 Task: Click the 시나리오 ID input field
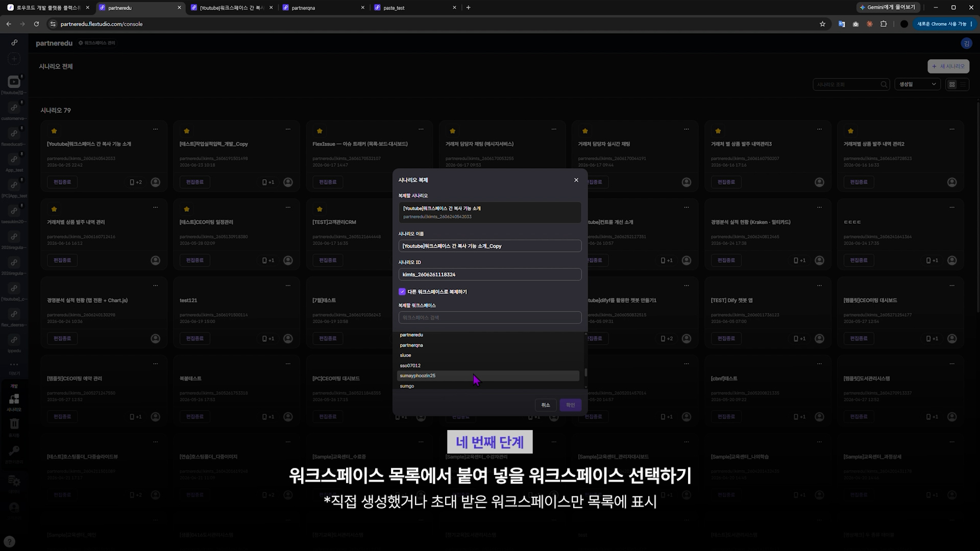(489, 274)
